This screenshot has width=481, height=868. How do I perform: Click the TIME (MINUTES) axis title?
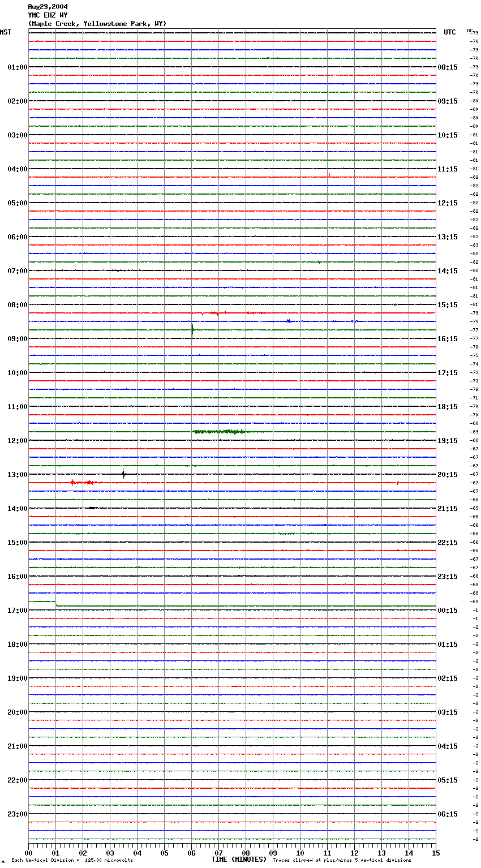click(x=239, y=860)
